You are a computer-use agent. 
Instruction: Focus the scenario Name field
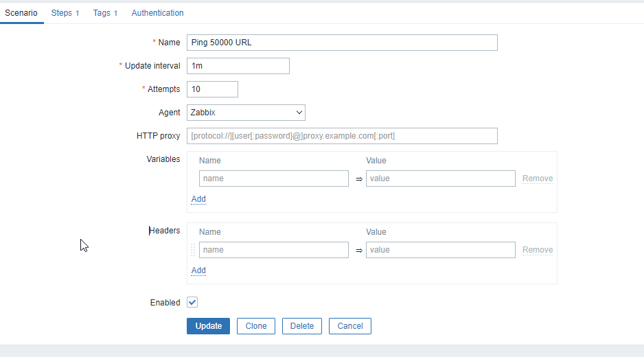[x=342, y=43]
